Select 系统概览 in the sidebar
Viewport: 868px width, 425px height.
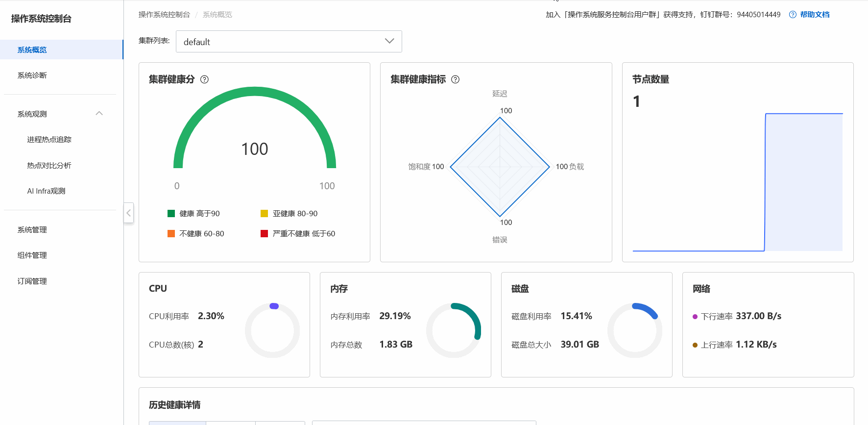pos(62,50)
